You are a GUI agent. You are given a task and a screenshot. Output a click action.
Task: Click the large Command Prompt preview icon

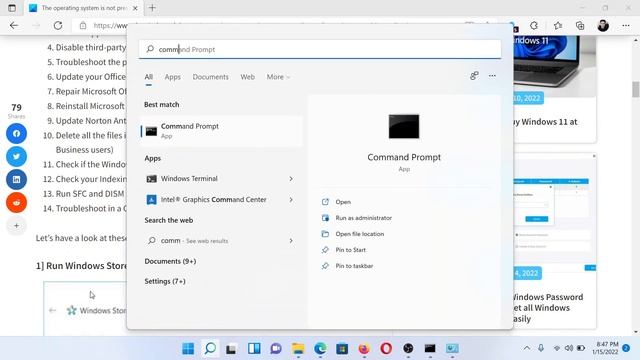[x=404, y=127]
